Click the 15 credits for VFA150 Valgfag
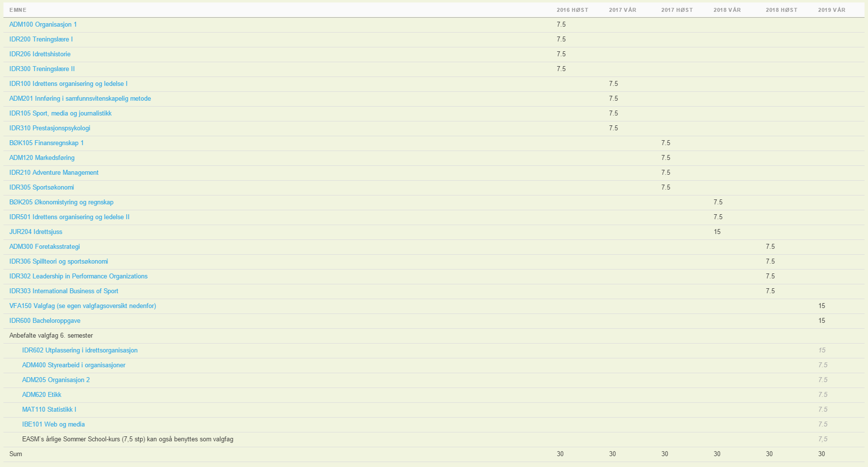 [822, 306]
